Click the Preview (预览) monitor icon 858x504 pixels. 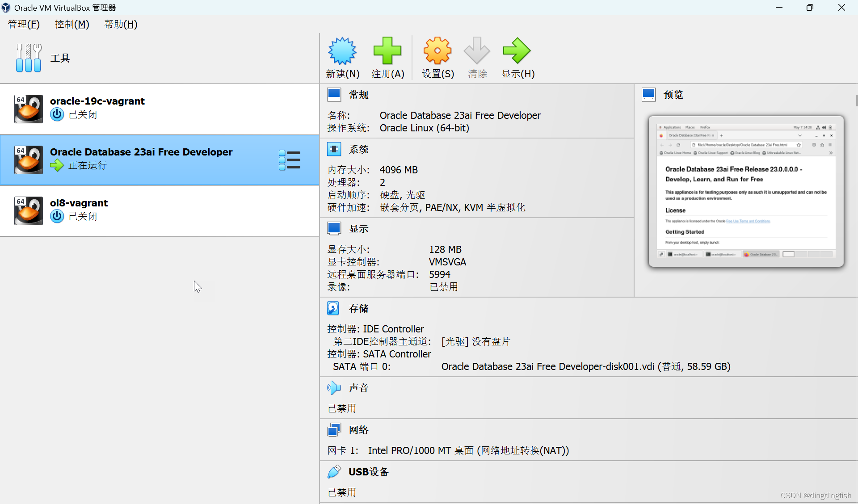coord(649,95)
